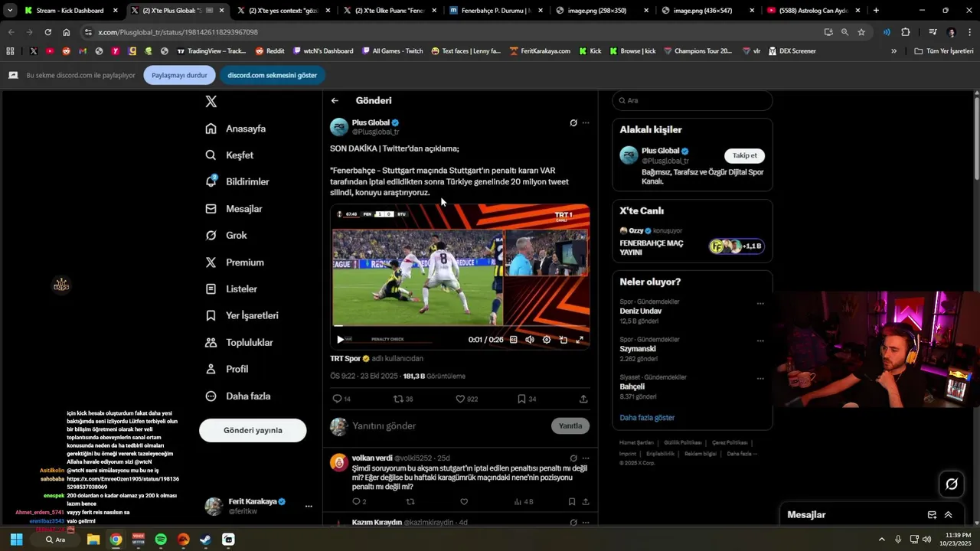980x551 pixels.
Task: Open Keşfet in the X sidebar
Action: tap(230, 155)
